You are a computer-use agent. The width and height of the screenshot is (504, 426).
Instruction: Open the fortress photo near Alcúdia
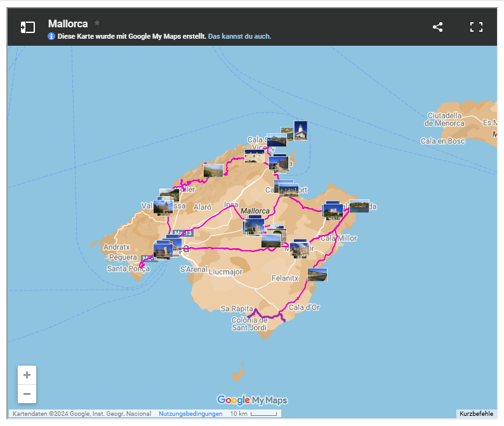tap(279, 164)
